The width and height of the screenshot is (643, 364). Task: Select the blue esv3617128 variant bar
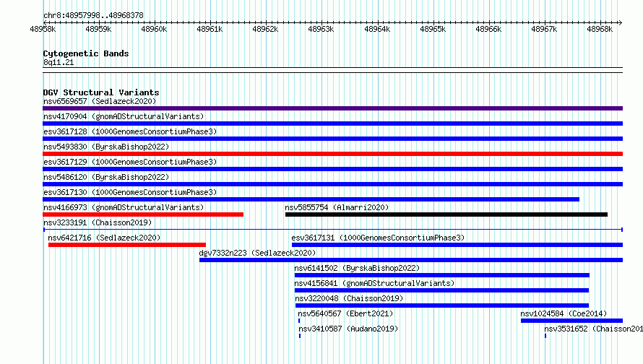click(332, 139)
